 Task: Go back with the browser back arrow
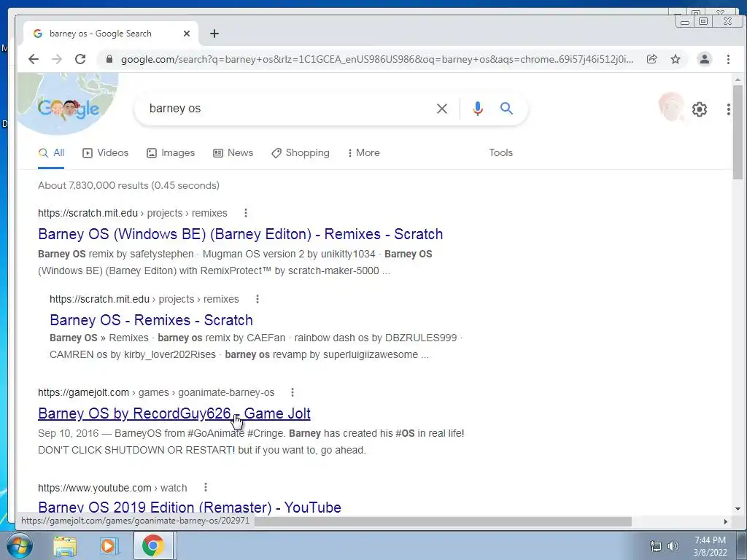pyautogui.click(x=33, y=59)
